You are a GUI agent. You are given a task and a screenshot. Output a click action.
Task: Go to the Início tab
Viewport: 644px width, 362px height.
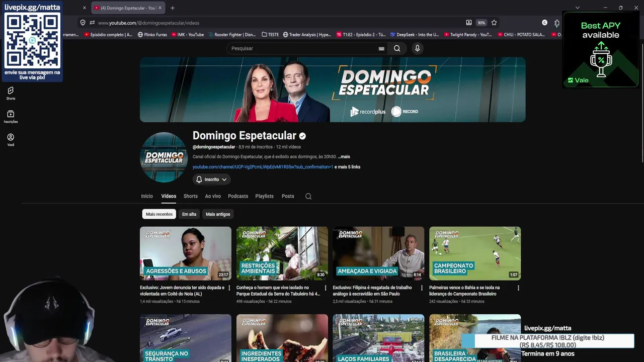[x=147, y=196]
